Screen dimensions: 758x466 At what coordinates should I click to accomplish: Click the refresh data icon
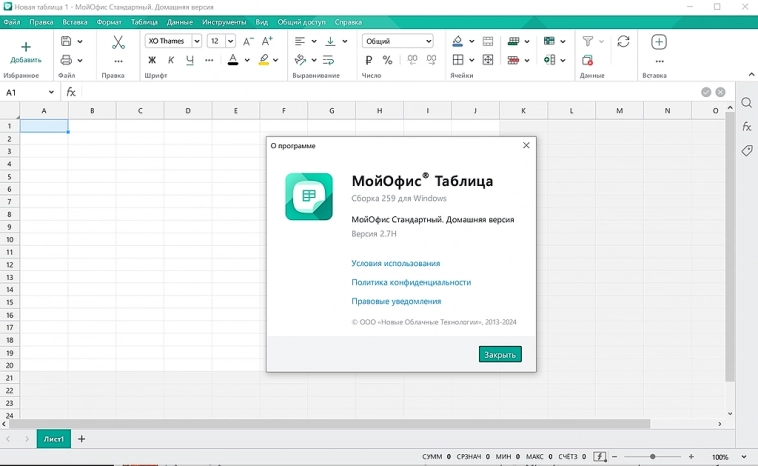pyautogui.click(x=623, y=42)
